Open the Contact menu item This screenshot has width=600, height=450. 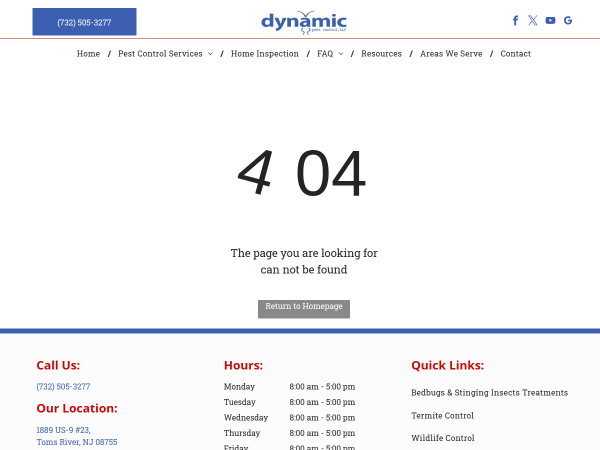point(515,54)
